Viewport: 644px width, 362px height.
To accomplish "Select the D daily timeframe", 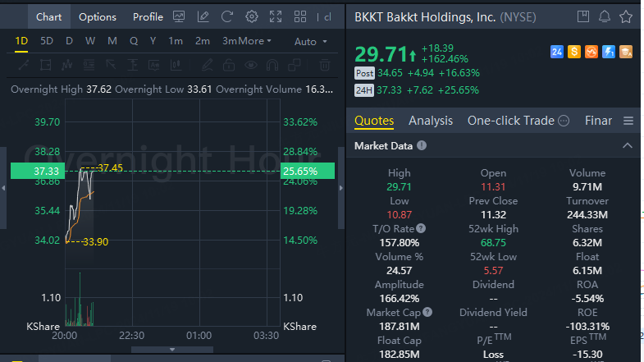I will 69,41.
